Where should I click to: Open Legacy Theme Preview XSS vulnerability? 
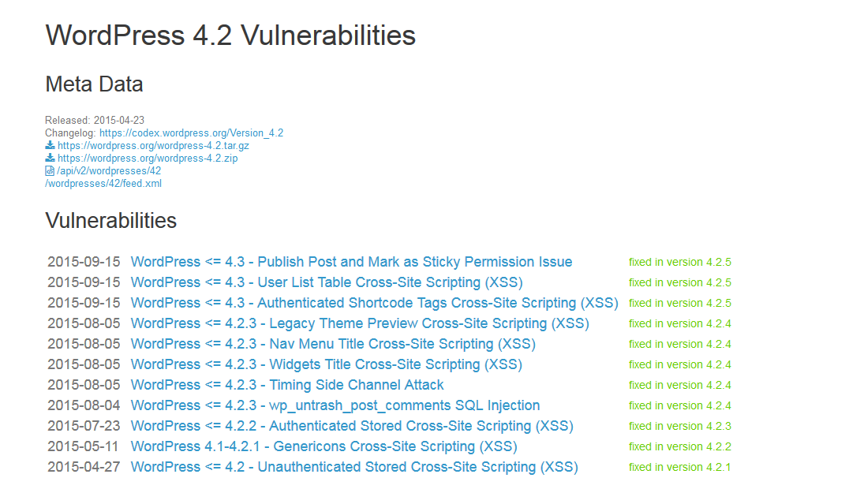(360, 323)
